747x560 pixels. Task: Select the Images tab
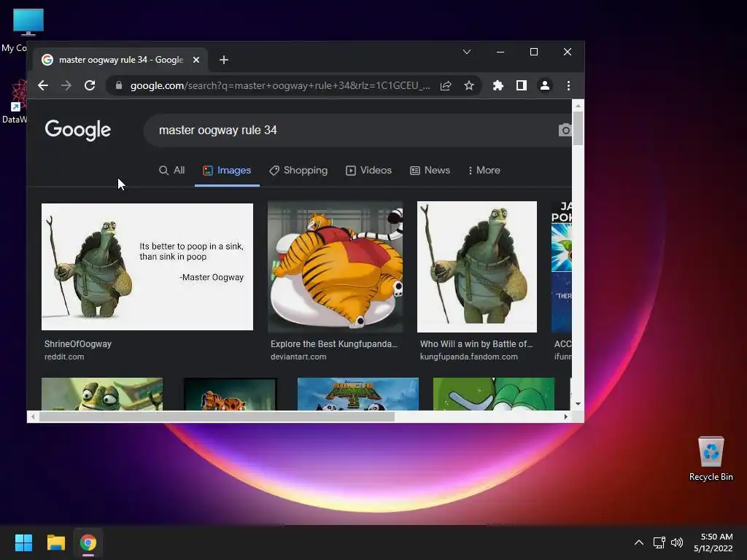point(227,171)
